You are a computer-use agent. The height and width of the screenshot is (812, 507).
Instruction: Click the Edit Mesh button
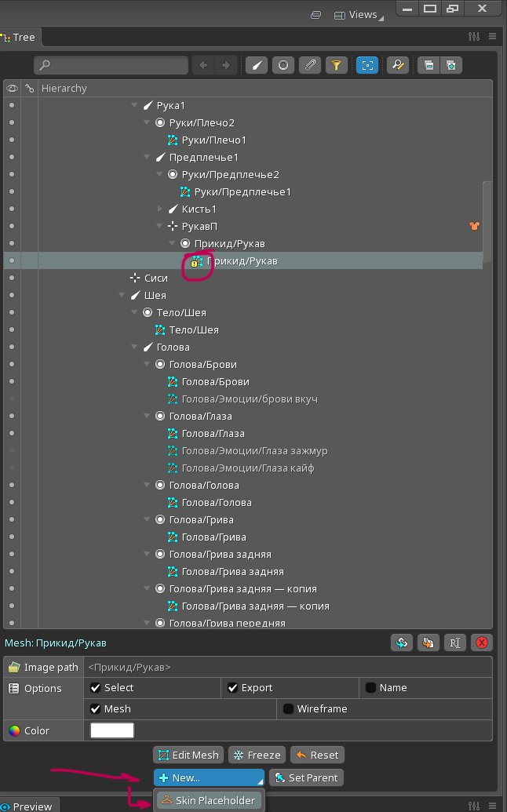(188, 755)
